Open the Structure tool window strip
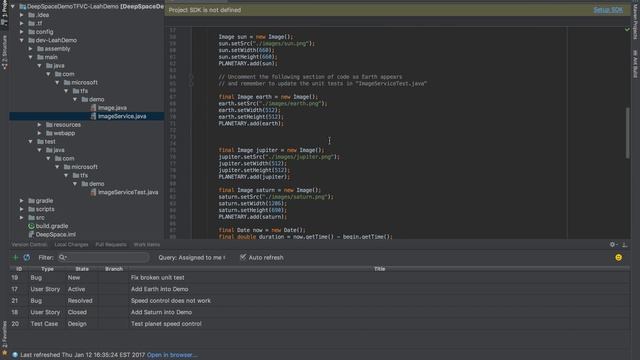The height and width of the screenshot is (360, 640). (4, 52)
